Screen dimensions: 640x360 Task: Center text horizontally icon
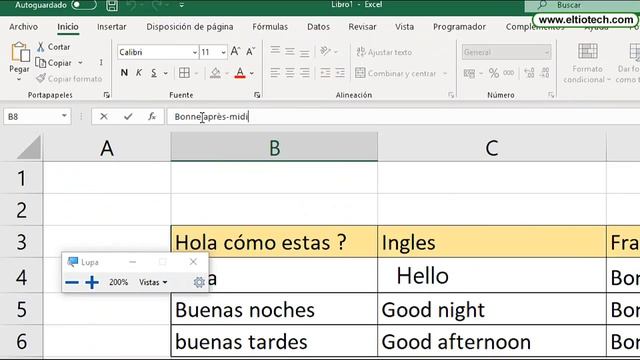pos(290,73)
